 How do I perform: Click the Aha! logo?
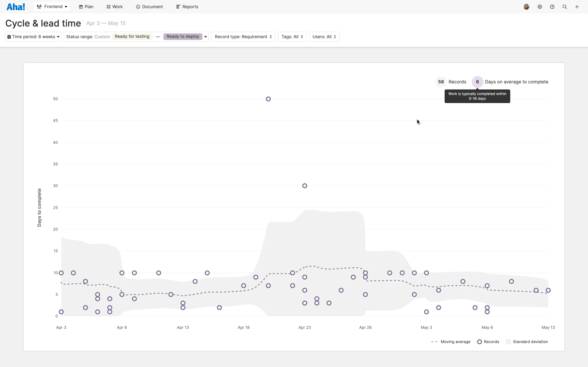coord(16,7)
